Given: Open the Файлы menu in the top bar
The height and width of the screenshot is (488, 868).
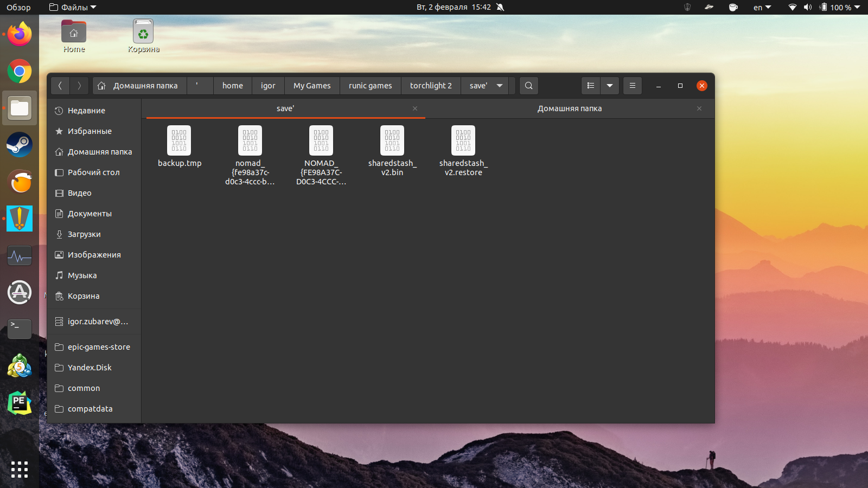Looking at the screenshot, I should [72, 7].
